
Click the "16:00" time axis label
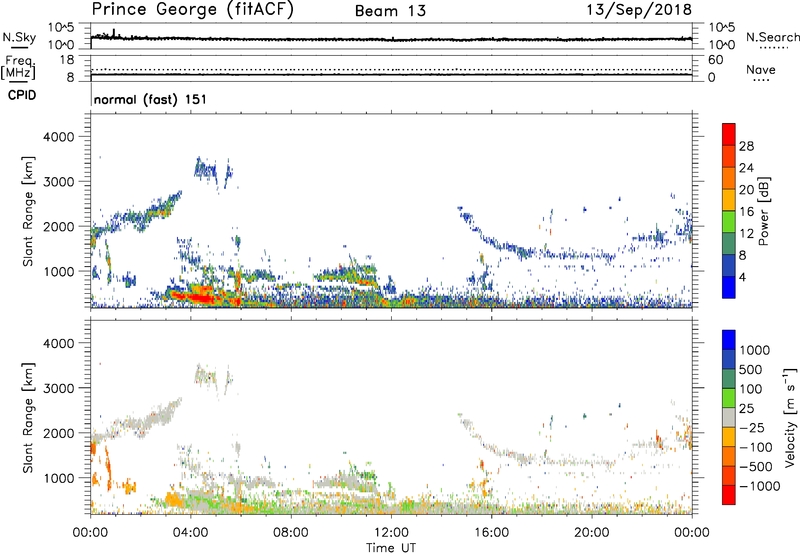click(x=491, y=533)
